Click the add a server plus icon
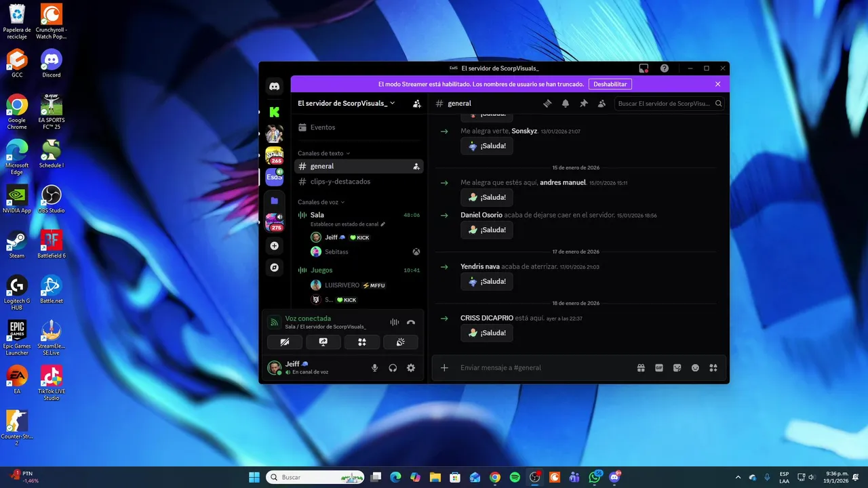This screenshot has height=488, width=868. (274, 246)
